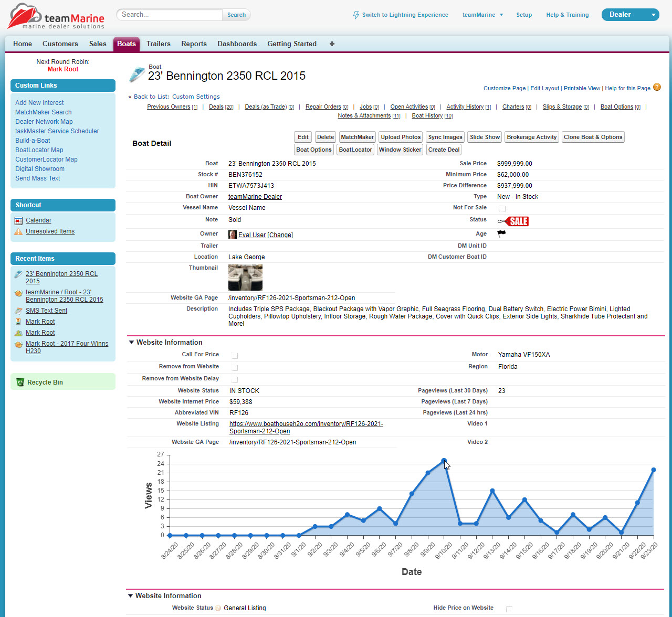Click the Upload Photos button
Viewport: 672px width, 617px height.
[x=400, y=137]
